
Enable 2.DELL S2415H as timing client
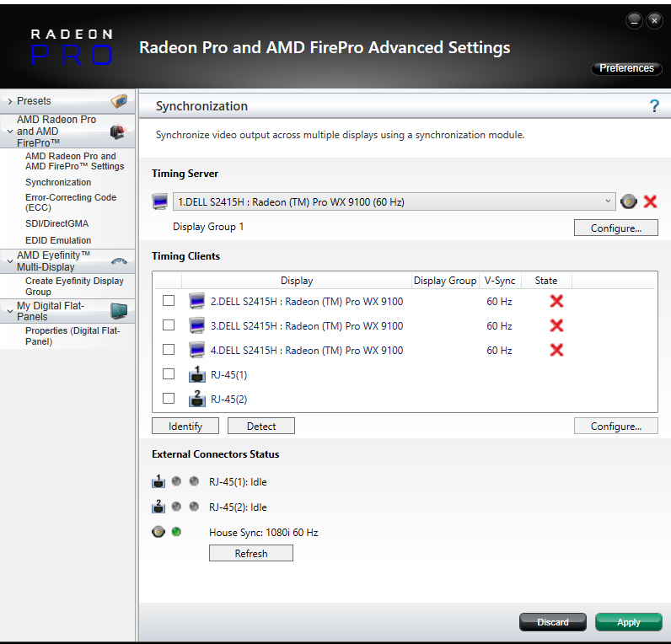point(169,301)
